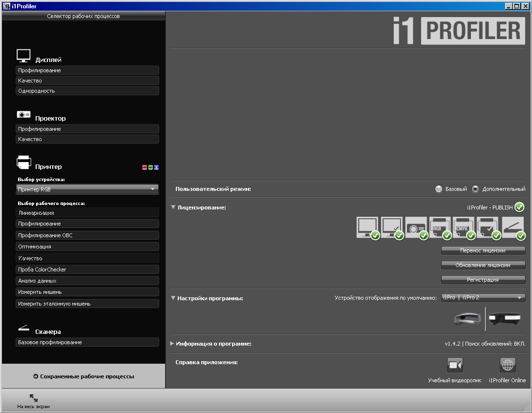Open the training video camera icon
532x413 pixels.
click(x=455, y=365)
